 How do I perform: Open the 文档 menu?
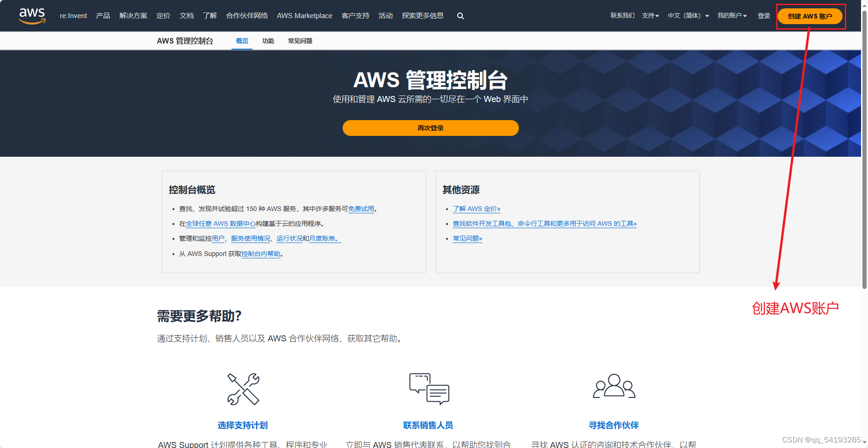186,16
